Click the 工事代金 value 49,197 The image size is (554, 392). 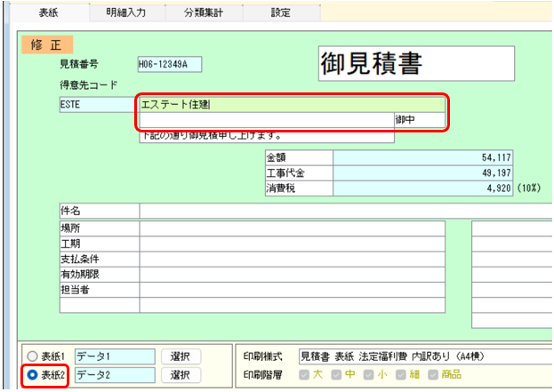tap(423, 173)
